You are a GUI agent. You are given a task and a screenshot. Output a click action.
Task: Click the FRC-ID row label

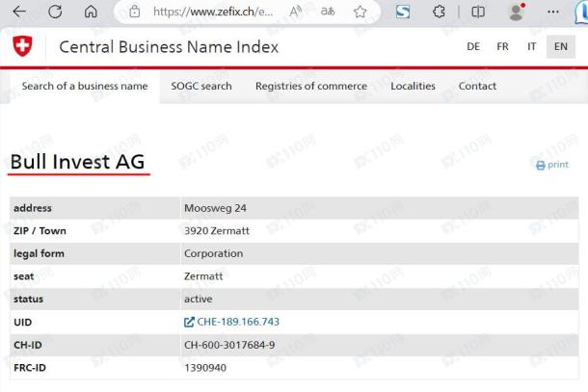pos(30,368)
